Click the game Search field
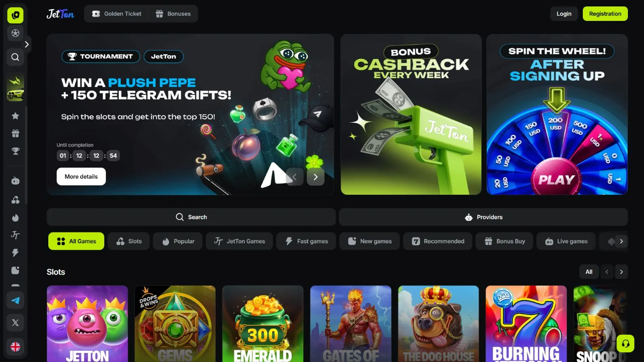 click(x=191, y=217)
